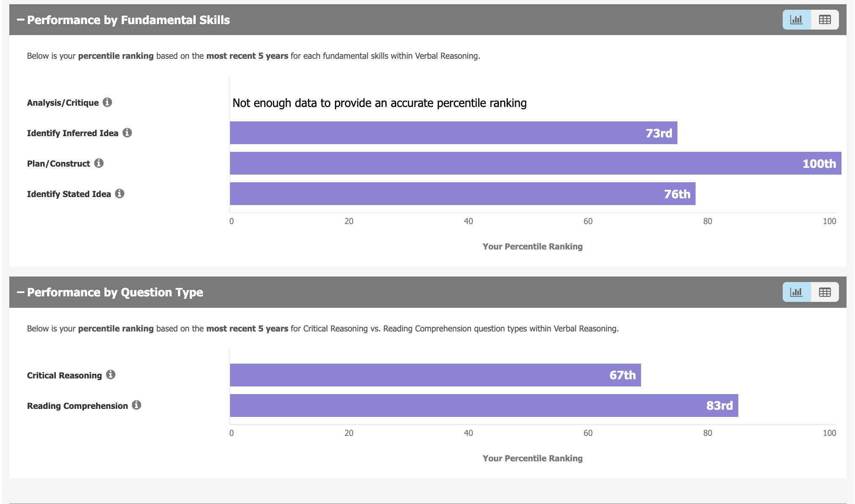Select the 83rd percentile Reading Comprehension bar
The height and width of the screenshot is (504, 855).
point(484,405)
